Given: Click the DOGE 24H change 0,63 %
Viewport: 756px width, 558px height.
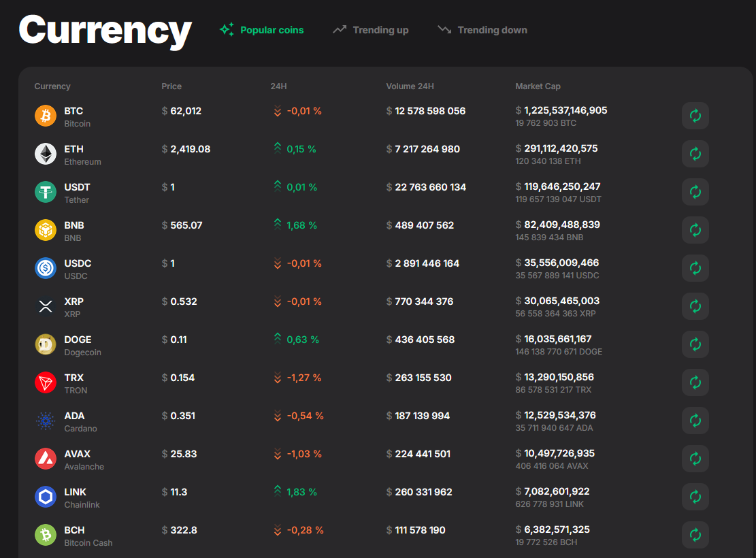Looking at the screenshot, I should tap(296, 340).
